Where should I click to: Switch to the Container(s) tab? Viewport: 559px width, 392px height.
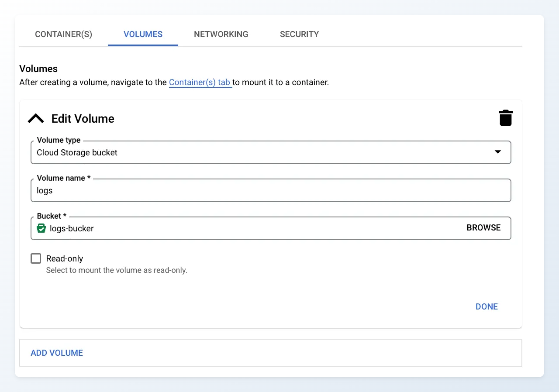64,34
